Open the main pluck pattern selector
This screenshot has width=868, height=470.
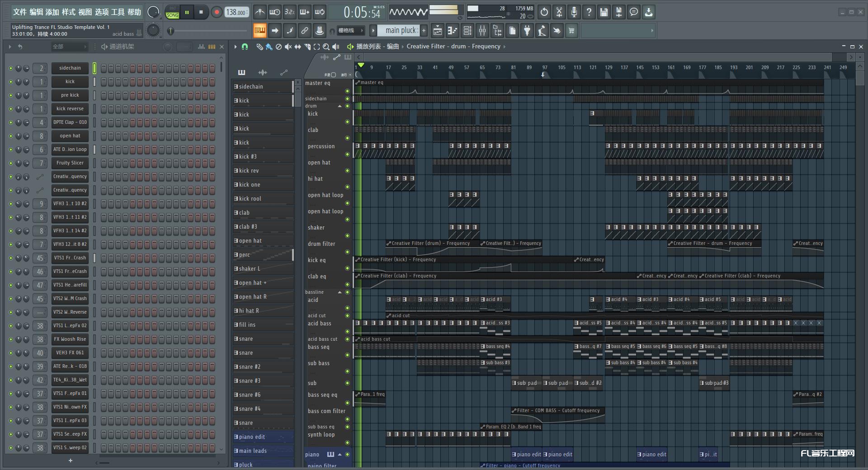(x=399, y=31)
